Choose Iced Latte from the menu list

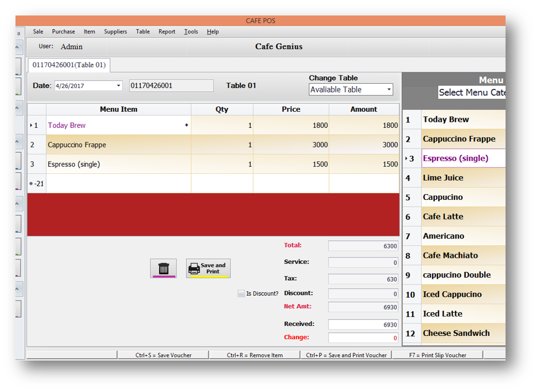coord(442,314)
